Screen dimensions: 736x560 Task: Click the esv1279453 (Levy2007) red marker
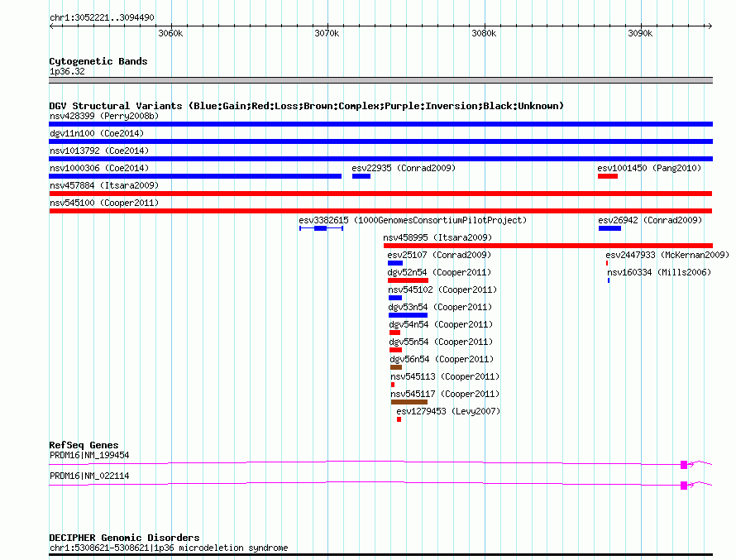click(x=399, y=419)
